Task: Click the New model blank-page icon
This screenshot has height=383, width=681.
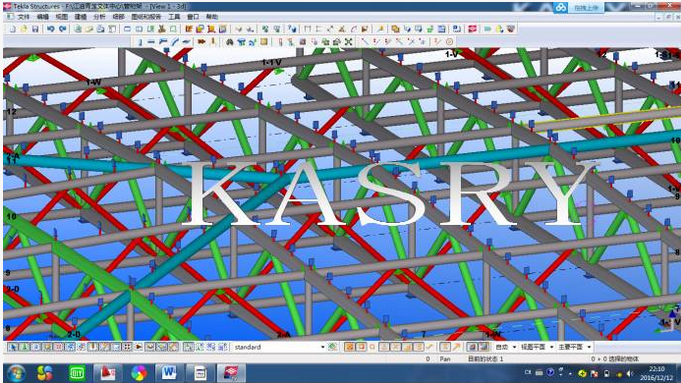Action: 13,29
